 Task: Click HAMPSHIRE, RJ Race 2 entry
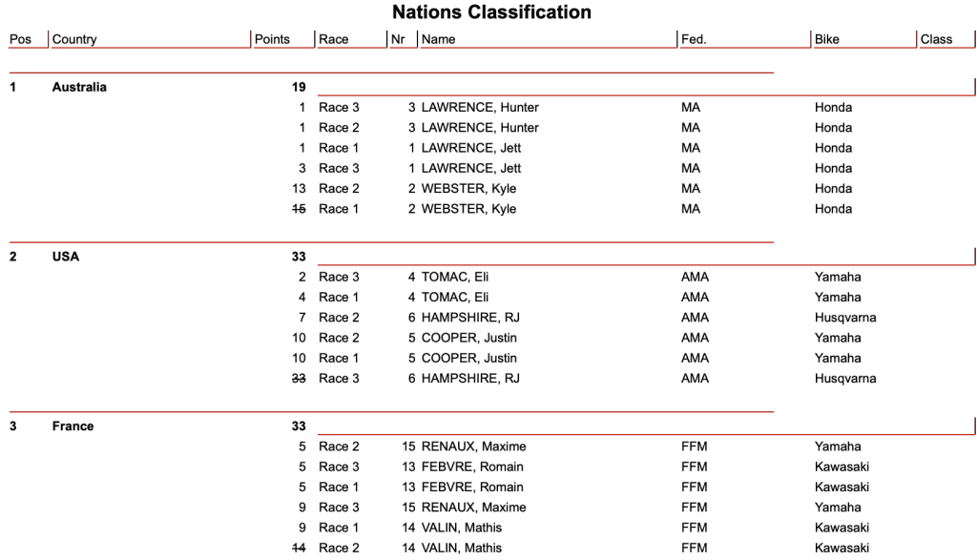pyautogui.click(x=470, y=318)
